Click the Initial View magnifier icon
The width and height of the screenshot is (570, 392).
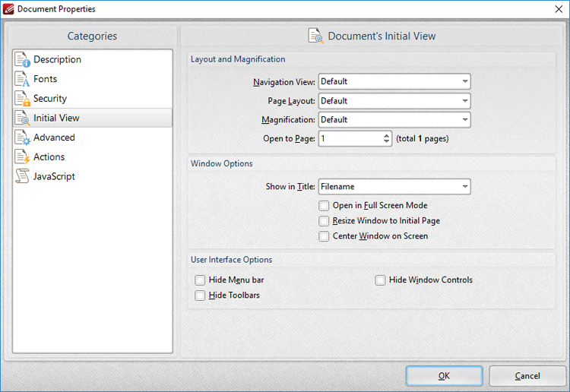tap(23, 118)
